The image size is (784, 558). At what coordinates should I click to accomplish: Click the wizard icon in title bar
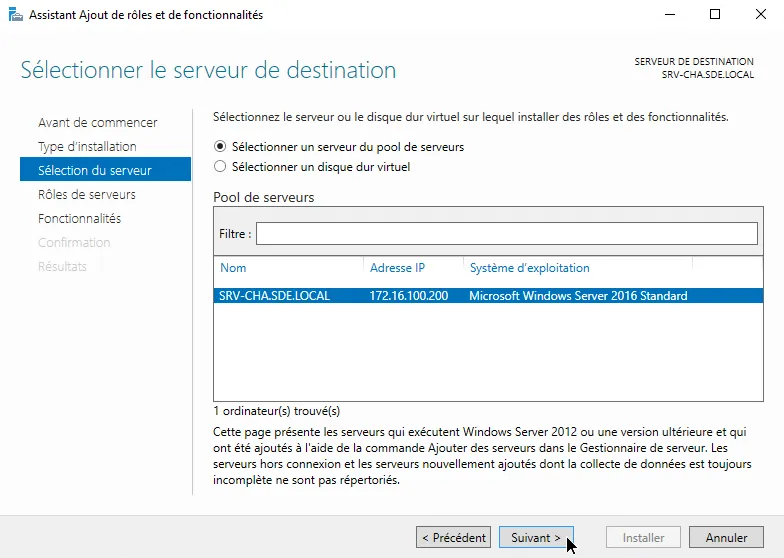coord(15,14)
